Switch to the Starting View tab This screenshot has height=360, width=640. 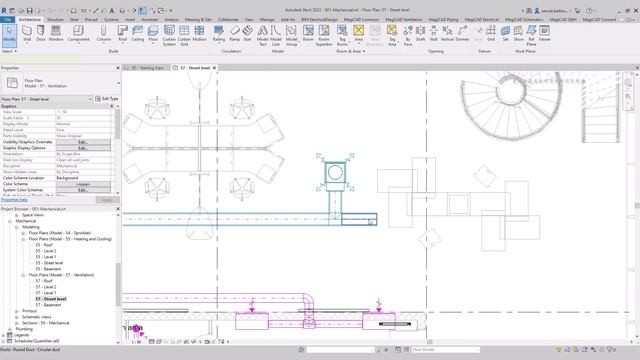click(147, 68)
